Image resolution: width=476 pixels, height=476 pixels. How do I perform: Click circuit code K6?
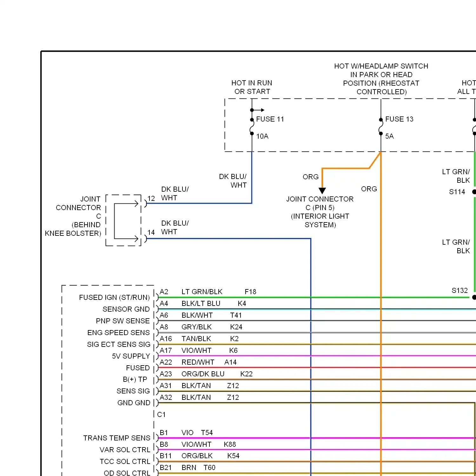point(233,350)
